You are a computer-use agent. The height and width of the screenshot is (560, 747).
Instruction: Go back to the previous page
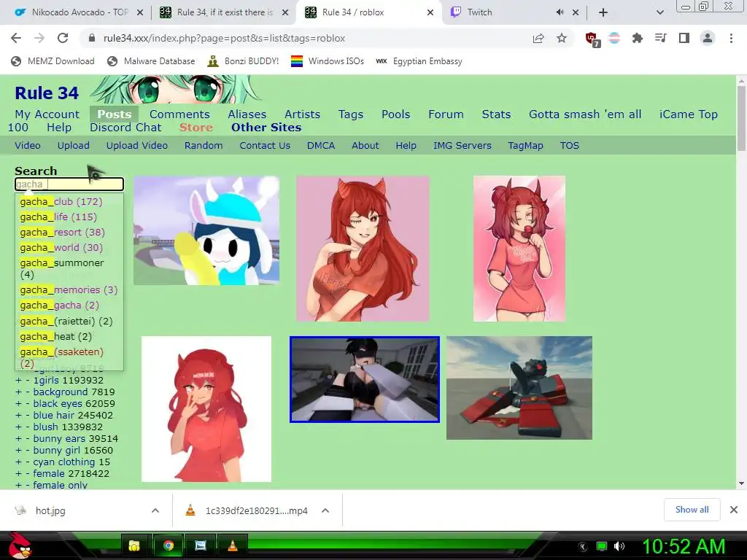[x=16, y=38]
